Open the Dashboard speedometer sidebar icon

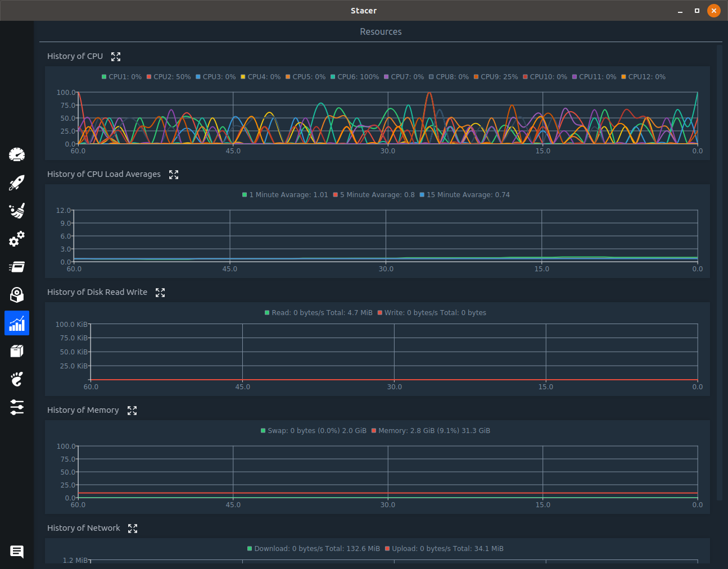(17, 154)
